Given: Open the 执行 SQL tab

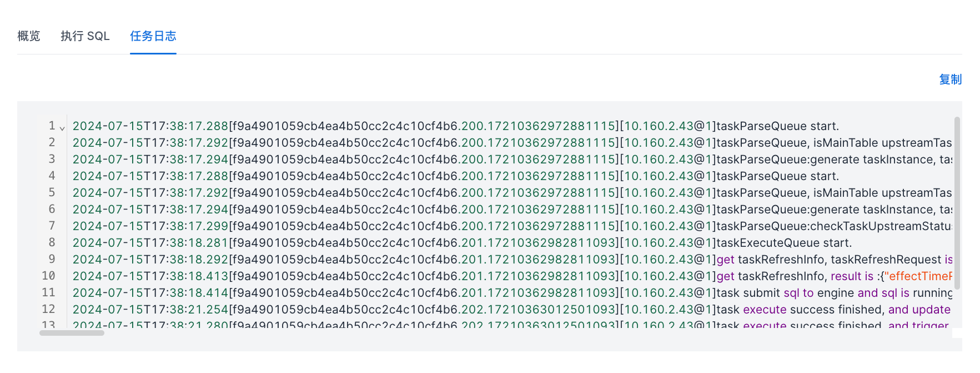Looking at the screenshot, I should point(85,36).
